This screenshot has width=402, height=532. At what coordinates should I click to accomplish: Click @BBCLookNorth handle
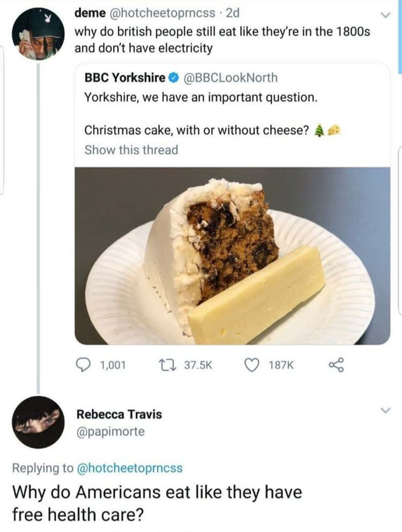(230, 78)
